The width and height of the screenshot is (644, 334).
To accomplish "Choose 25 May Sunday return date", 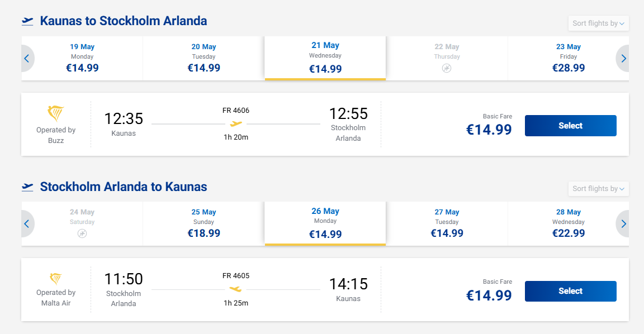I will click(x=203, y=223).
